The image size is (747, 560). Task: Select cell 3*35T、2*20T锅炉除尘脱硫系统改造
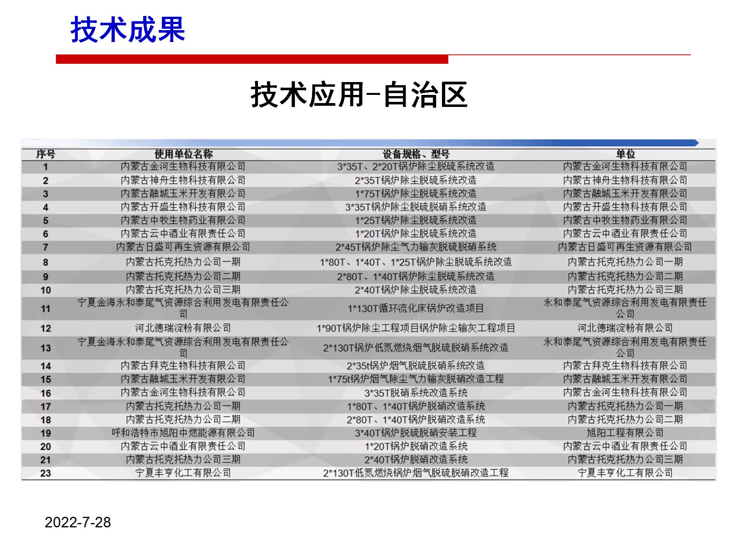pos(416,167)
